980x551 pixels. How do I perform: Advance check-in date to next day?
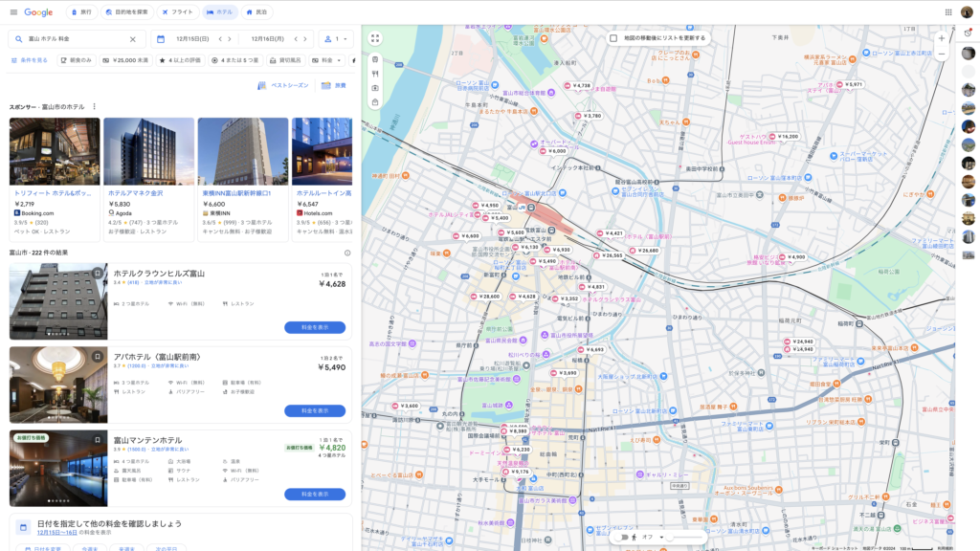coord(231,39)
